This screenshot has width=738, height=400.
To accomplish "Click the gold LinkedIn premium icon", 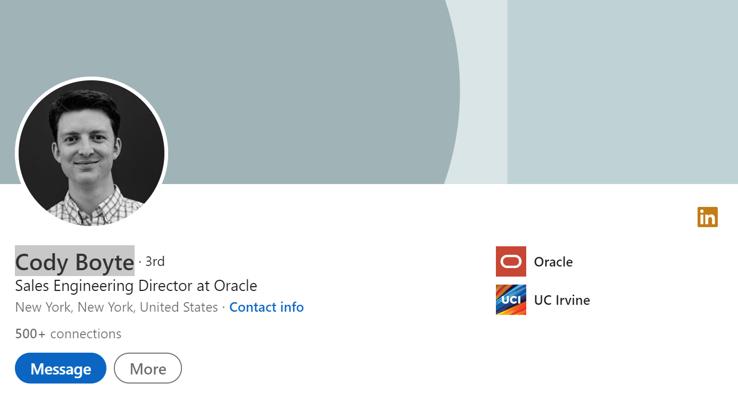I will 707,217.
